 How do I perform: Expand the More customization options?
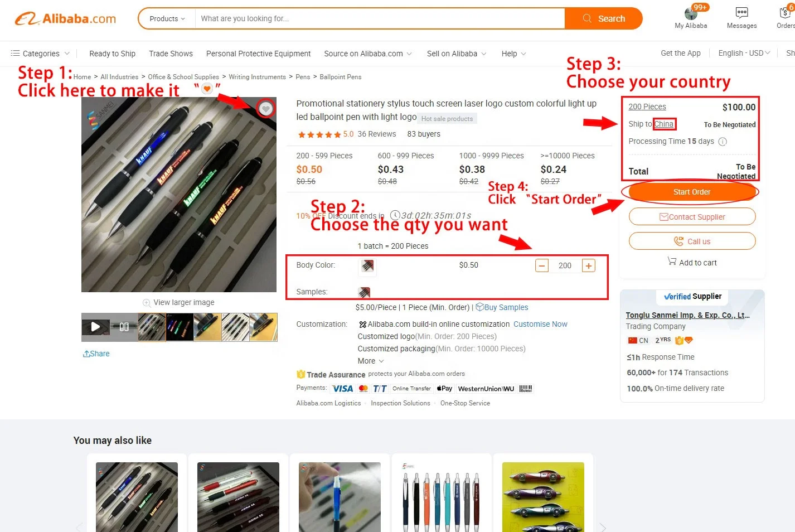371,361
